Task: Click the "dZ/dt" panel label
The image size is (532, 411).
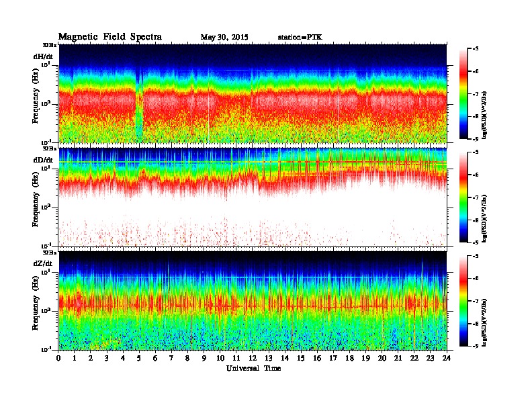Action: coord(43,263)
